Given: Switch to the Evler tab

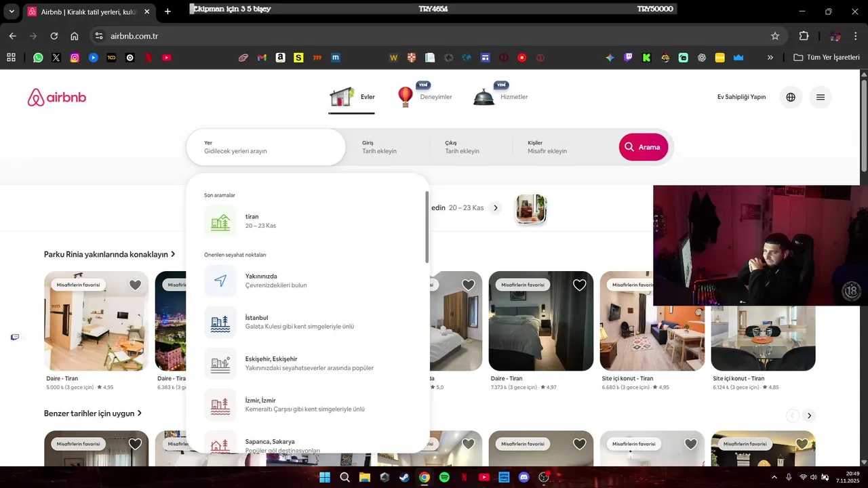Looking at the screenshot, I should 352,98.
